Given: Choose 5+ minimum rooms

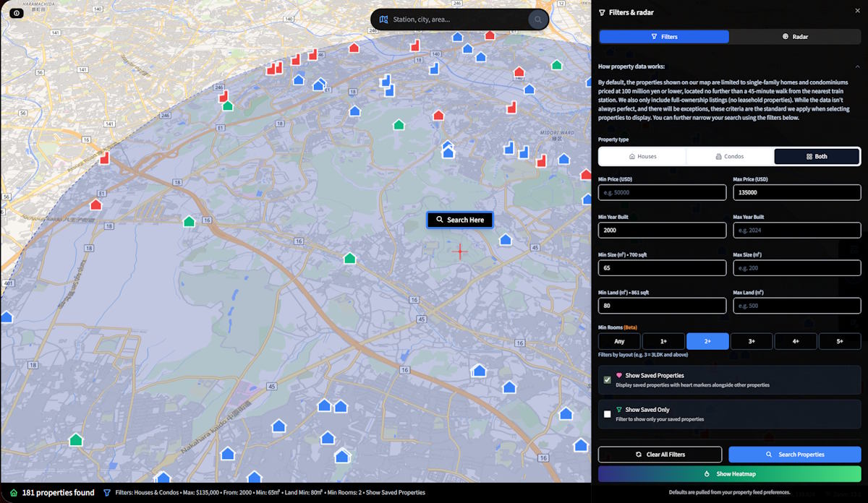Looking at the screenshot, I should click(x=840, y=341).
